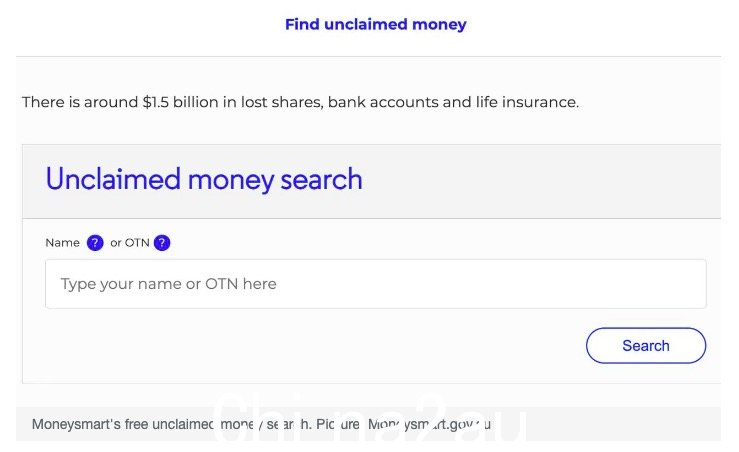The image size is (739, 452).
Task: Click the Search button
Action: (646, 345)
